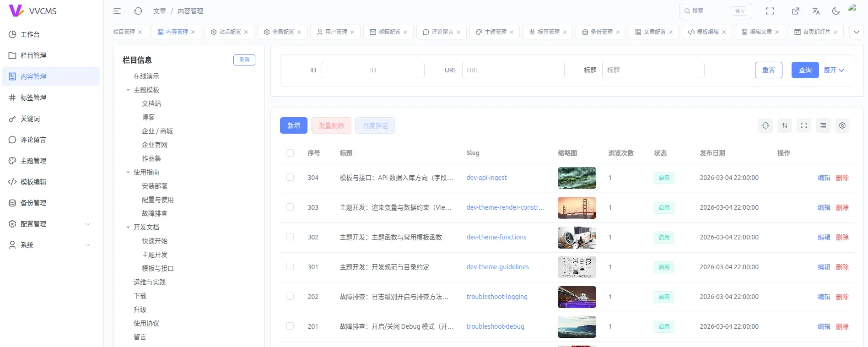Switch to dark mode with moon icon
The height and width of the screenshot is (347, 868).
click(x=836, y=11)
